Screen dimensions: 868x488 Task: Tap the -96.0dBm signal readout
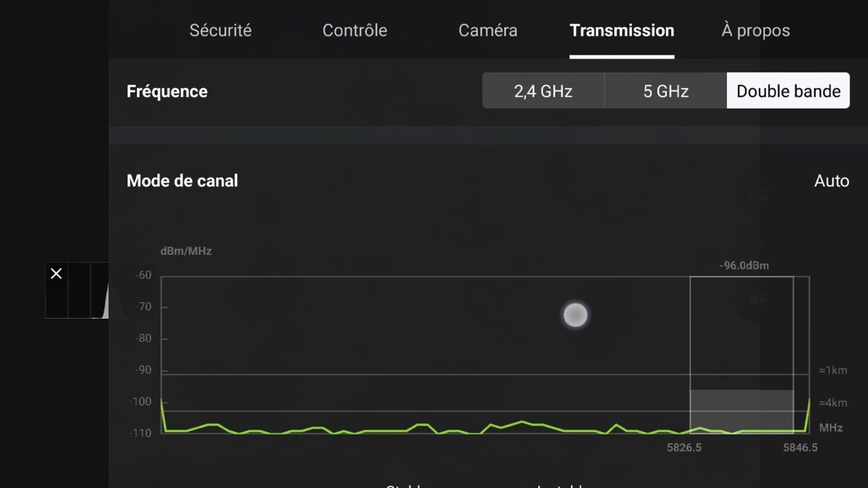744,265
